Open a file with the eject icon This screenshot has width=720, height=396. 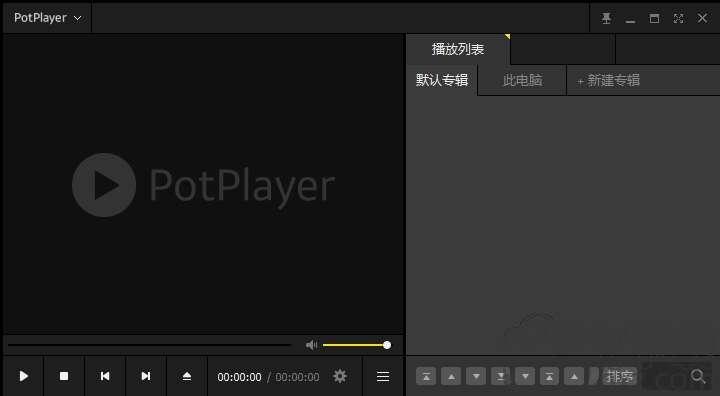(186, 376)
